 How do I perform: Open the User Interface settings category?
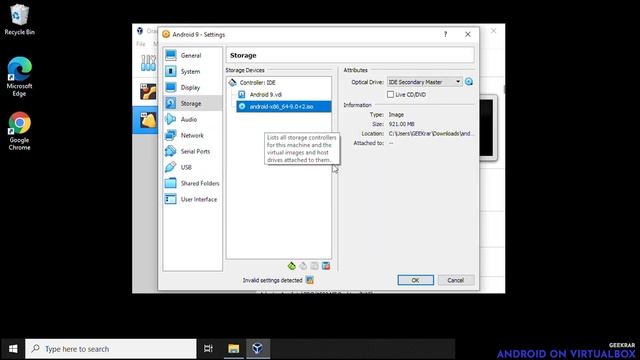click(193, 199)
